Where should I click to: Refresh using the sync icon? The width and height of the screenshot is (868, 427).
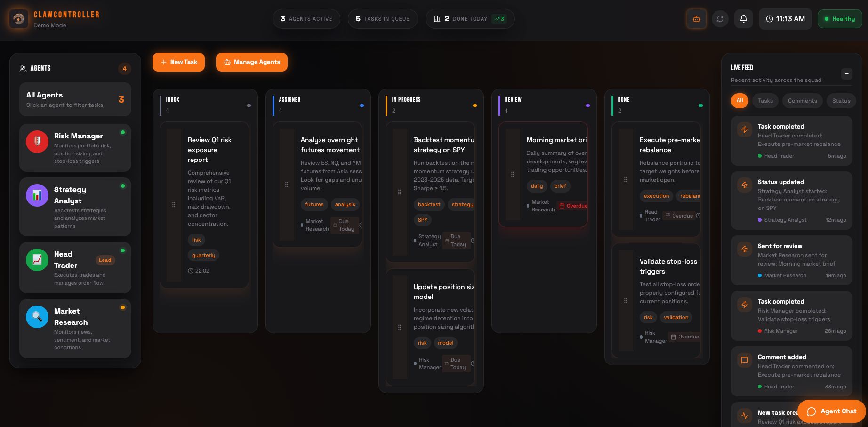pyautogui.click(x=720, y=19)
